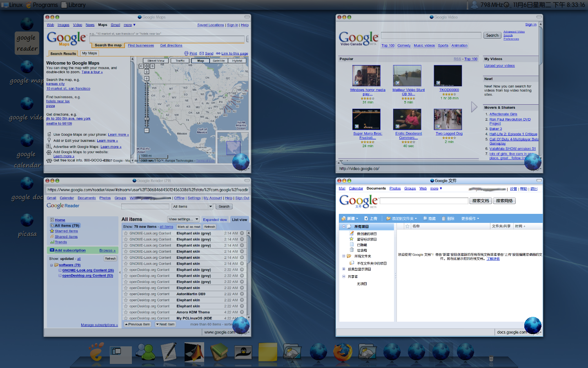Open the View settings dropdown in Reader
Screen dimensions: 588x368
[x=183, y=219]
